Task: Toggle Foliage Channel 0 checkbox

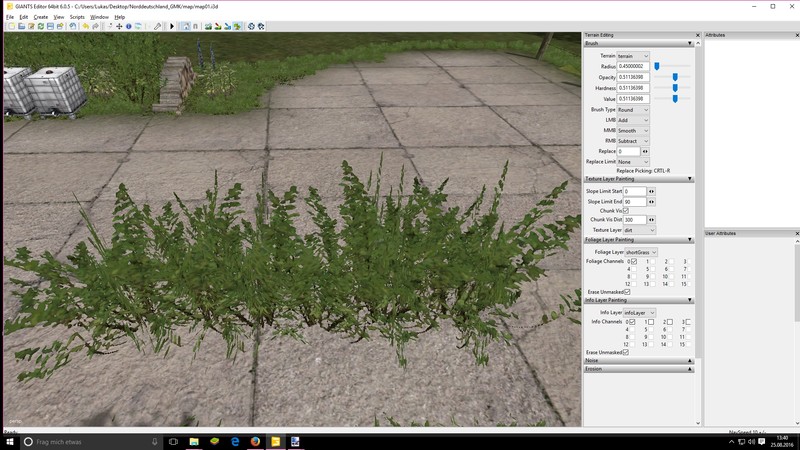Action: click(634, 262)
